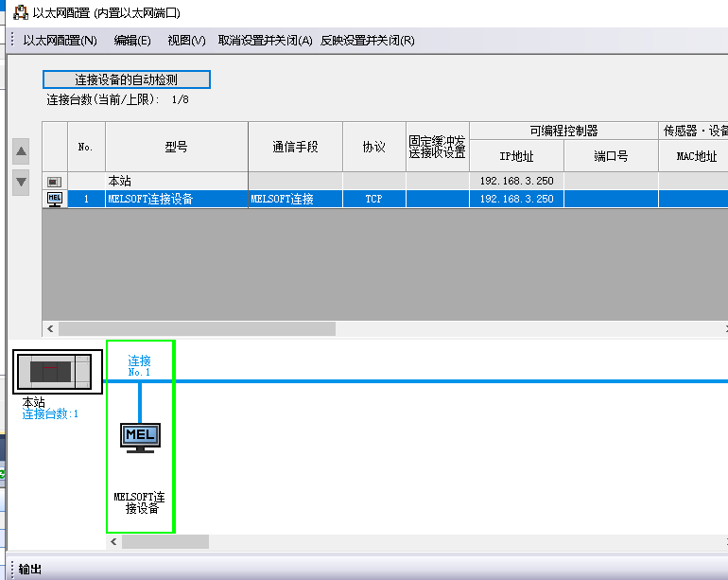The width and height of the screenshot is (728, 580).
Task: Click 连接设备的自动检测 button
Action: (127, 79)
